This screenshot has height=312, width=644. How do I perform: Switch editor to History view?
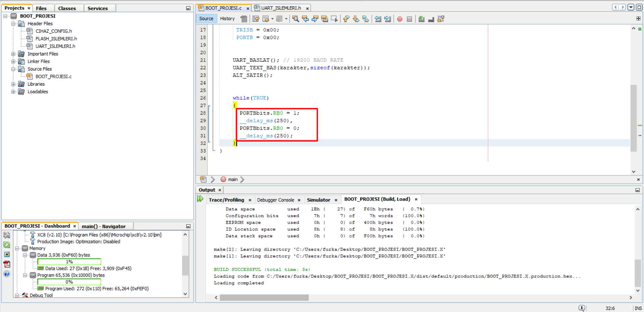pyautogui.click(x=227, y=19)
